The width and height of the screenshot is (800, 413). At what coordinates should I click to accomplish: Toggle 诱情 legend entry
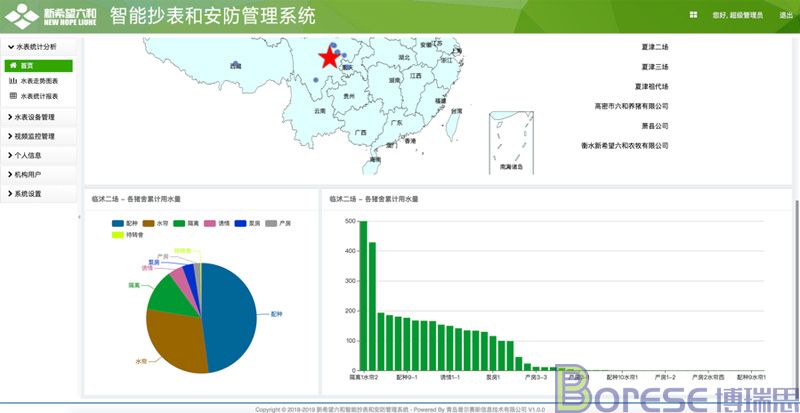click(x=217, y=224)
